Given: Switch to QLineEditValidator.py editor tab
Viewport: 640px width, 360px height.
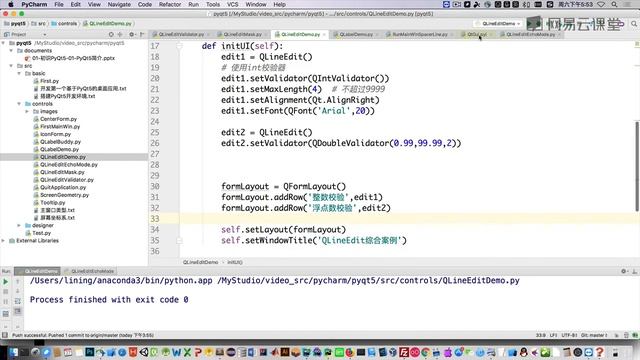Looking at the screenshot, I should pos(181,34).
